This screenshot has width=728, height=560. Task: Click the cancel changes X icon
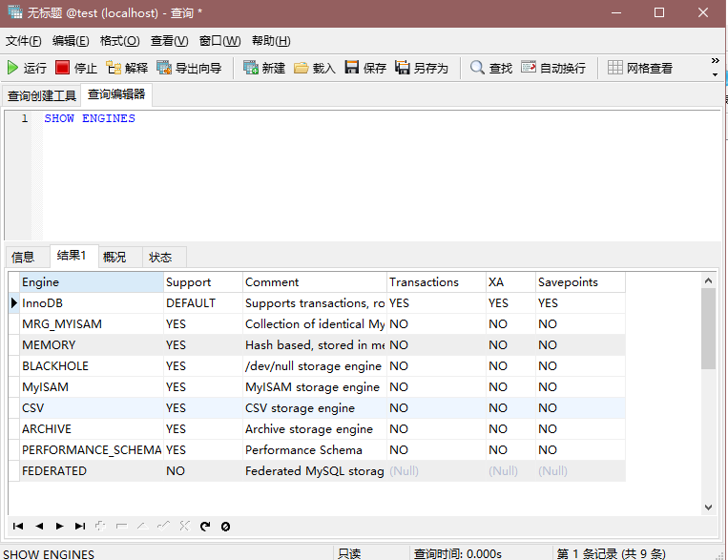(x=184, y=526)
